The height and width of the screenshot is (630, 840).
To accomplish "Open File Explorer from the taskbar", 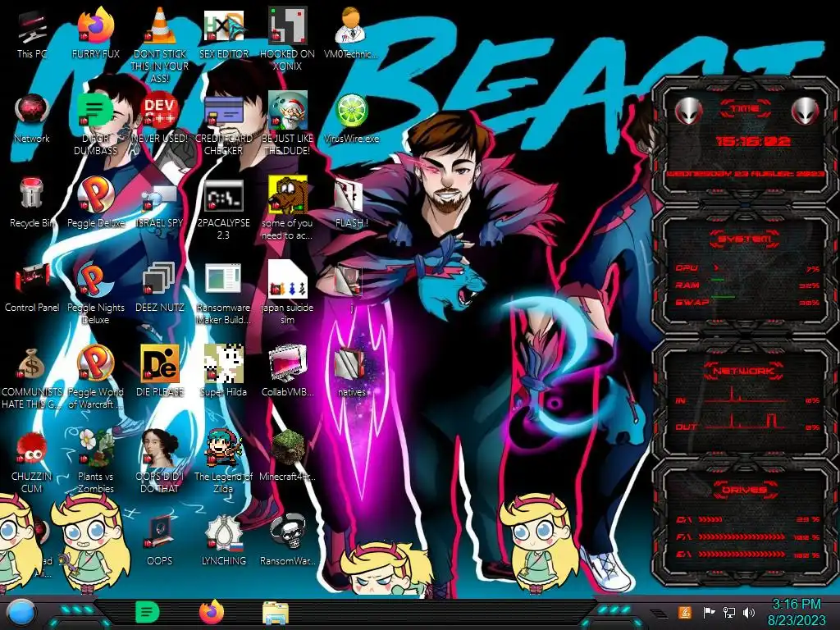I will 276,613.
